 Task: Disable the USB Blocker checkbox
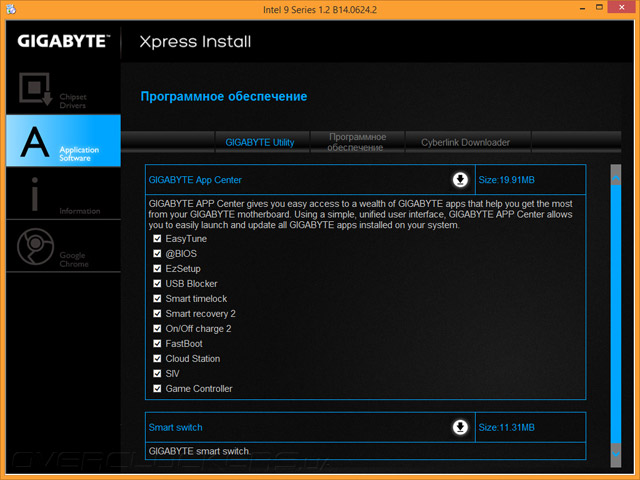point(157,284)
